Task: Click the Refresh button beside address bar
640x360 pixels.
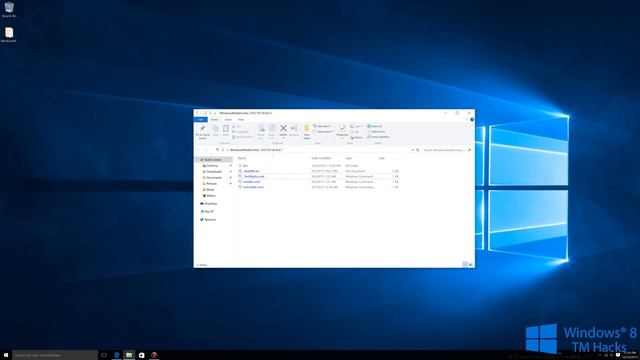Action: (418, 150)
